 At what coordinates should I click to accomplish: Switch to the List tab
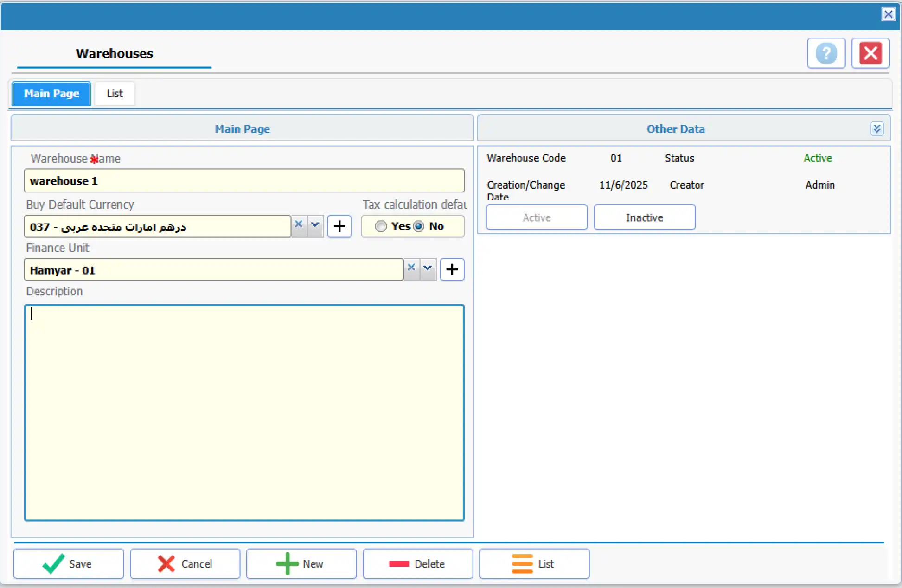point(115,94)
